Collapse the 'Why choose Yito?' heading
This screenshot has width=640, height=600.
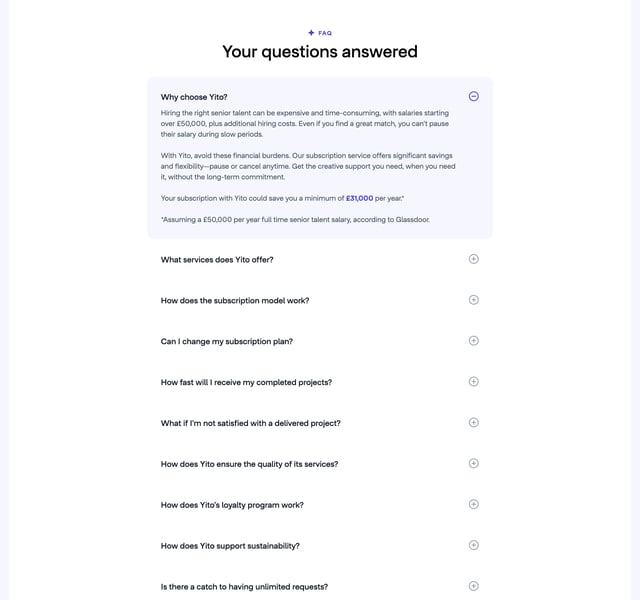tap(194, 97)
